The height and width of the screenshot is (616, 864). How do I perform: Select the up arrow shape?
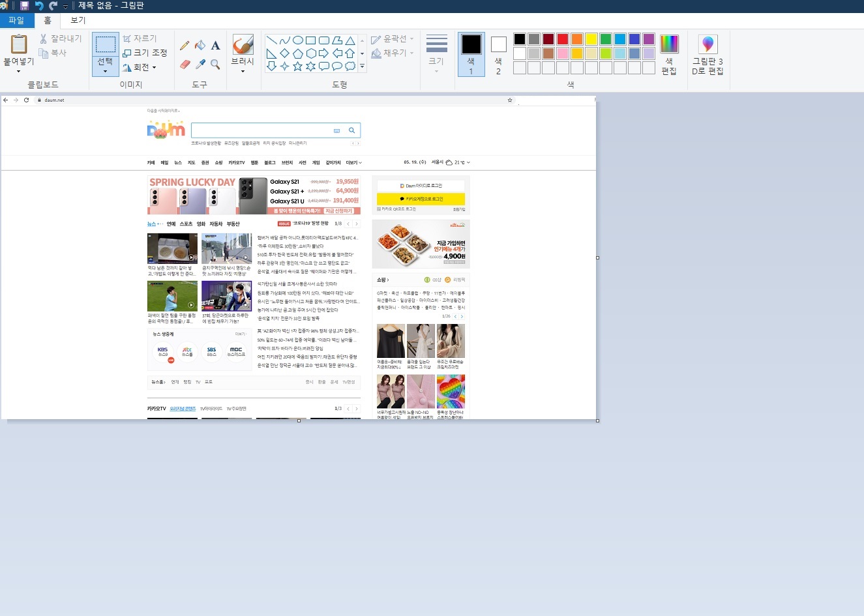tap(350, 53)
